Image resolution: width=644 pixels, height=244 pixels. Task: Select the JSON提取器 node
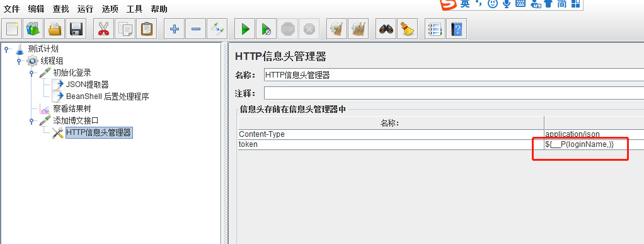[87, 85]
